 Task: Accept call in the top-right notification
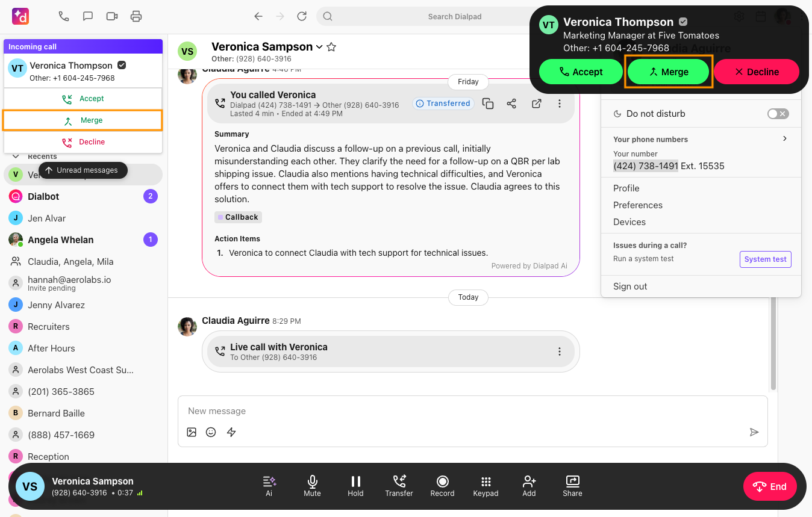pyautogui.click(x=581, y=72)
